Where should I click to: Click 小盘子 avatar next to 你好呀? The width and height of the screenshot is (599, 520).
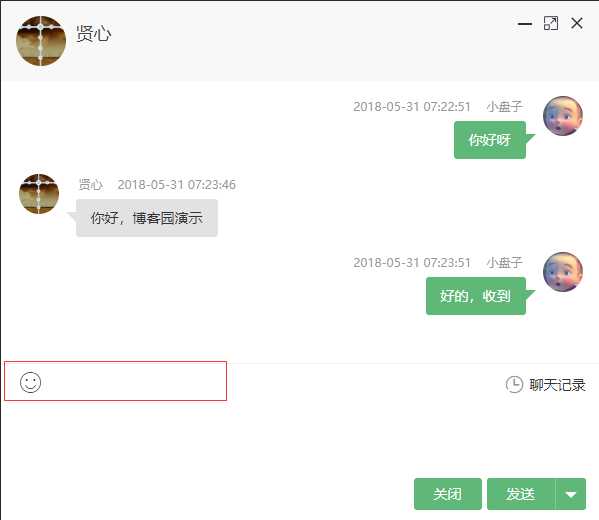coord(563,116)
